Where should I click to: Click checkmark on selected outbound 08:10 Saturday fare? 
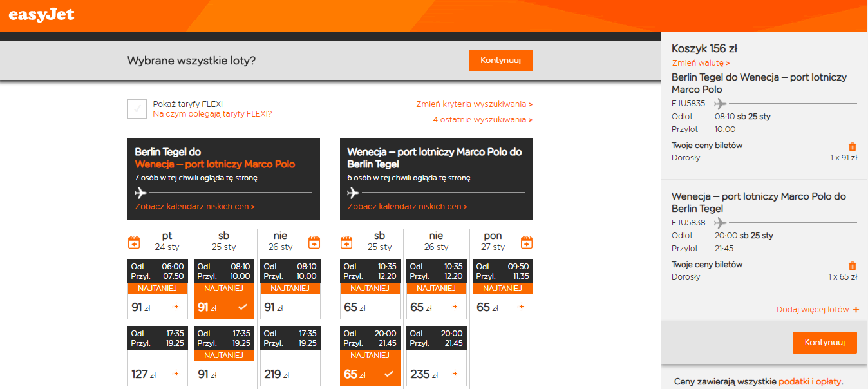243,307
